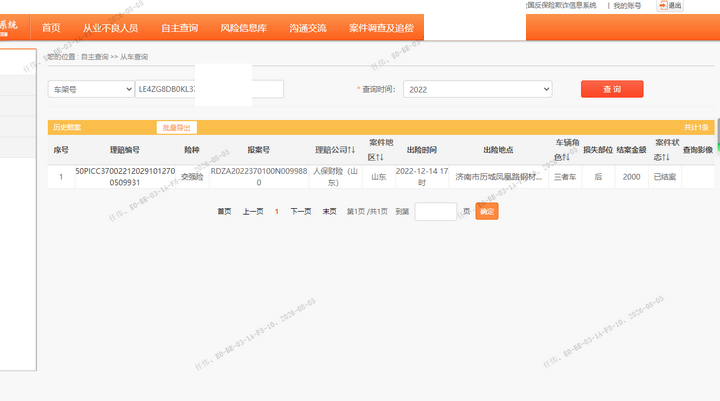Go to 上一页 previous page

[253, 211]
